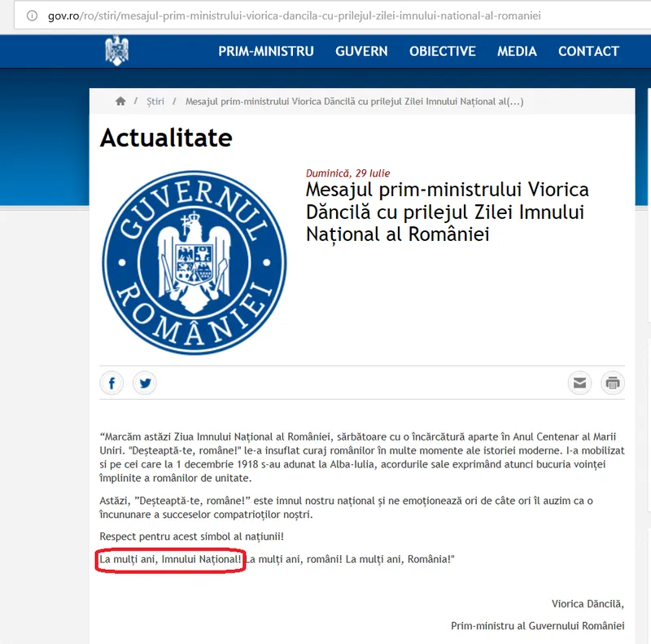651x644 pixels.
Task: Click the site information icon in address bar
Action: point(32,16)
